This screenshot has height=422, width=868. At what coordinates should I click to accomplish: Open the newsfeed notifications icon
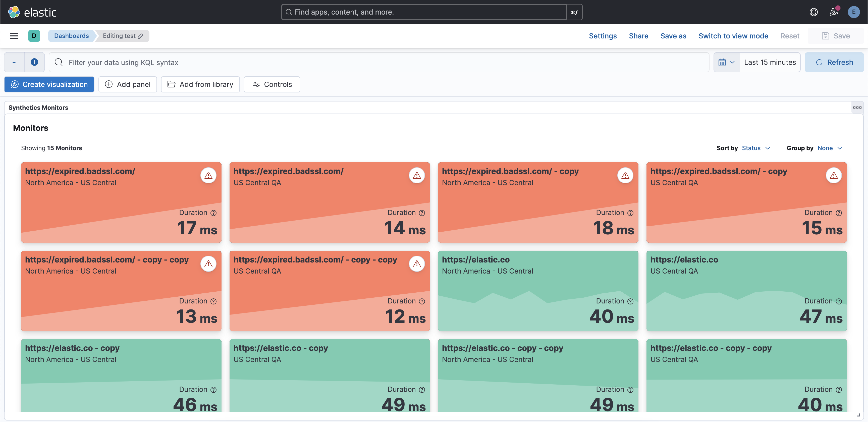pyautogui.click(x=834, y=12)
